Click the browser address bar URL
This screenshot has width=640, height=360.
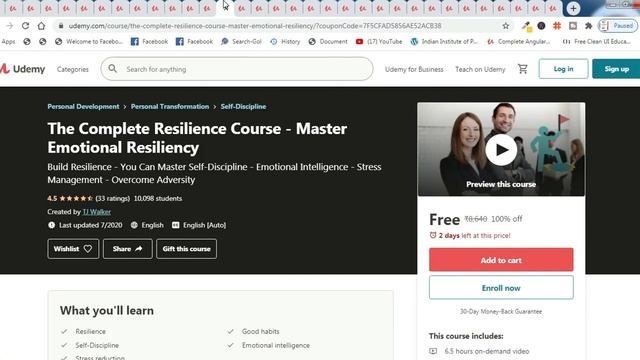[255, 26]
